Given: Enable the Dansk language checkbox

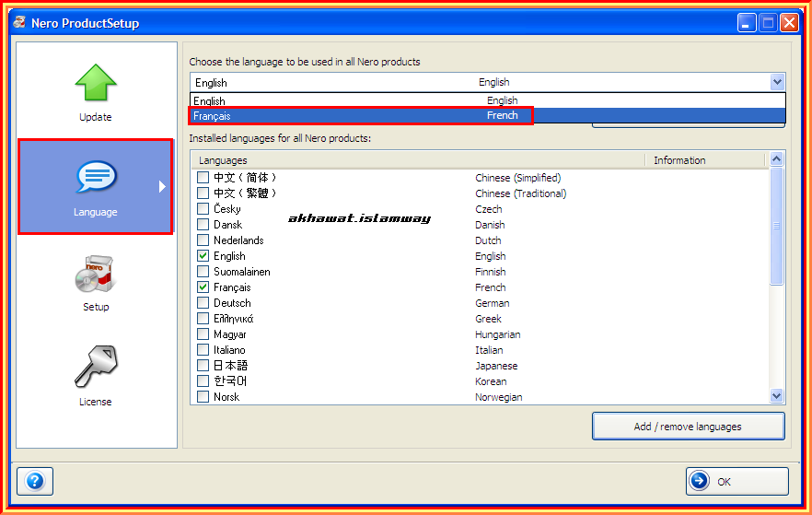Looking at the screenshot, I should coord(203,225).
